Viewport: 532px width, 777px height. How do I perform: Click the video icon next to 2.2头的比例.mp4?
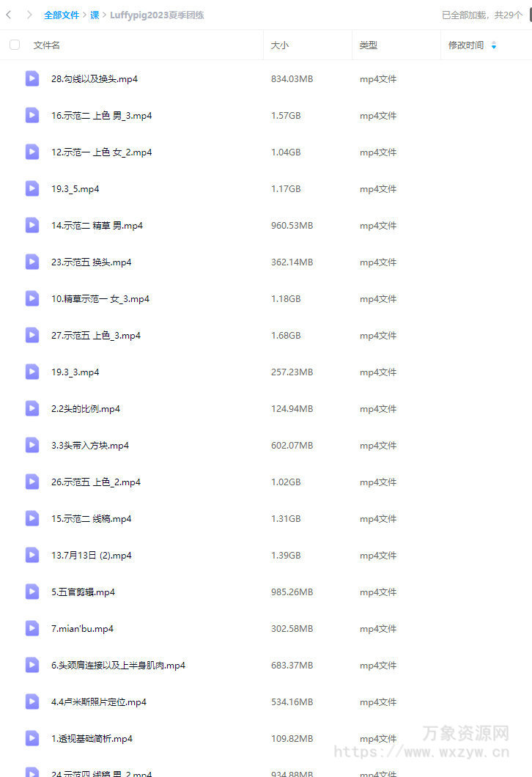32,408
